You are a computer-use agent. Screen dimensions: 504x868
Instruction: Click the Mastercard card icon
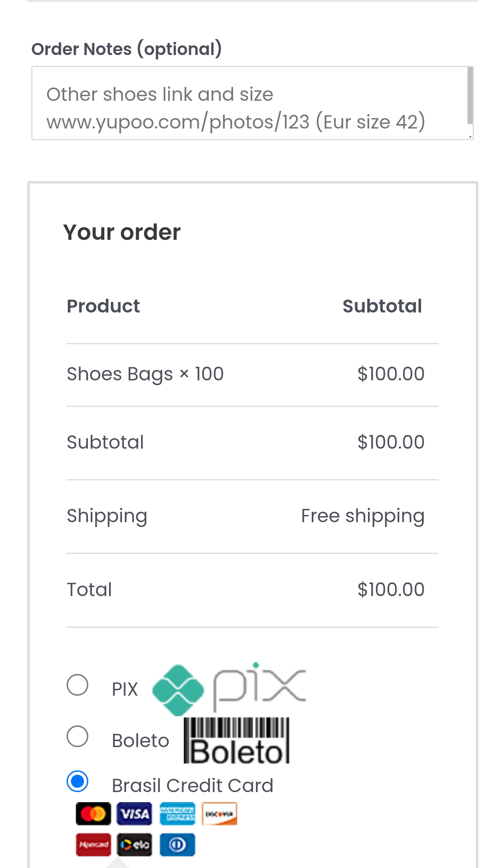tap(93, 813)
